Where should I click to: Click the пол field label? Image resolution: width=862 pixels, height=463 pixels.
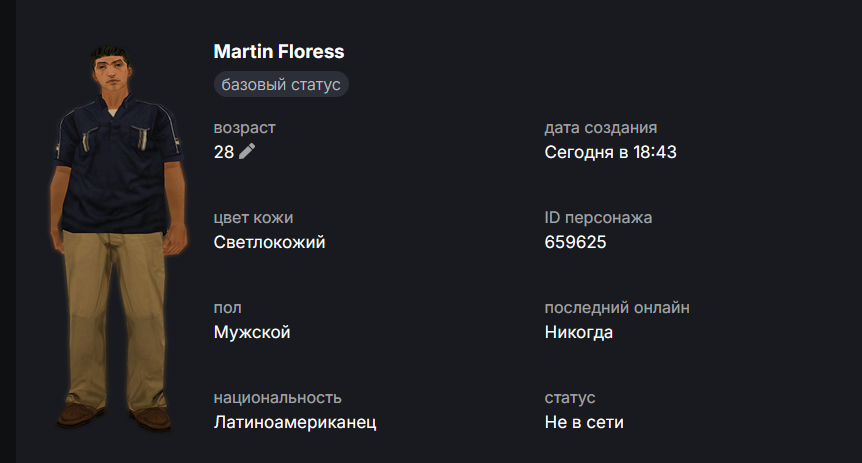227,308
